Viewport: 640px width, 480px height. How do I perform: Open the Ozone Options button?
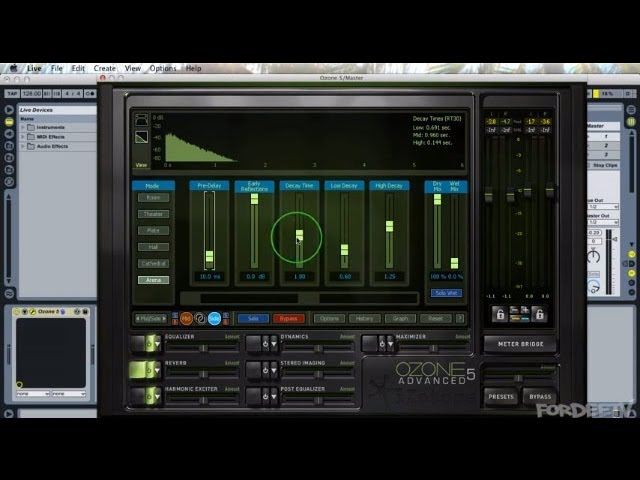coord(329,318)
